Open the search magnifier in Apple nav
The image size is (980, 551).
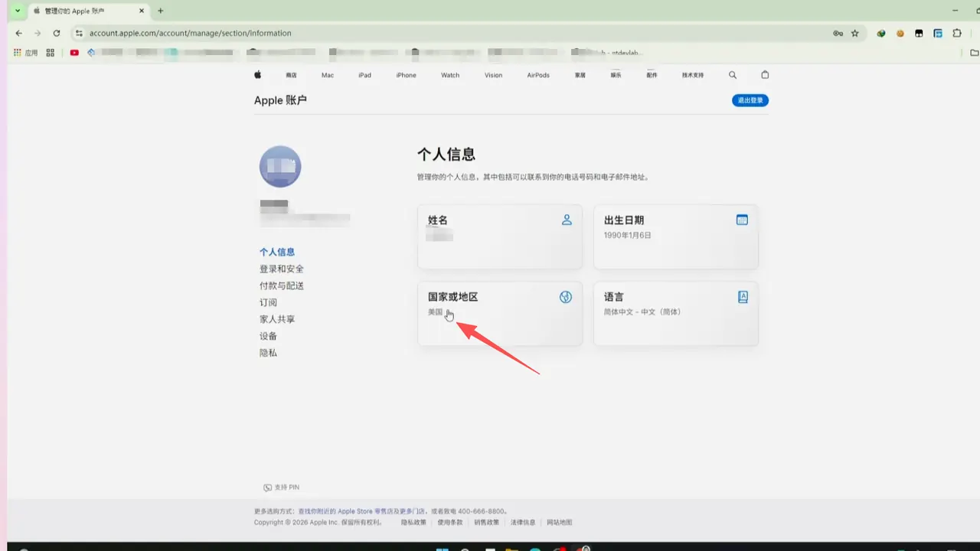pos(733,75)
